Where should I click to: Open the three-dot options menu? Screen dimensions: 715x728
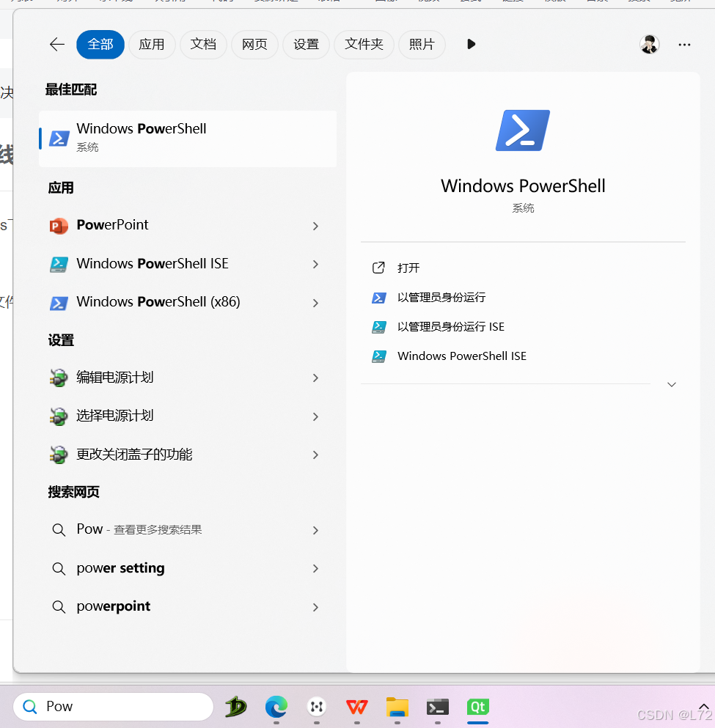[684, 45]
